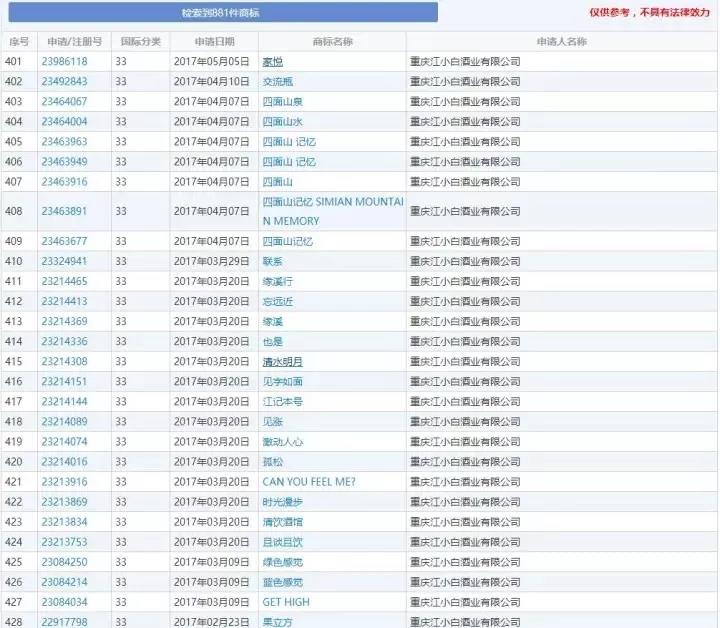The image size is (720, 628).
Task: Click the 商标名称 column header
Action: (x=332, y=42)
